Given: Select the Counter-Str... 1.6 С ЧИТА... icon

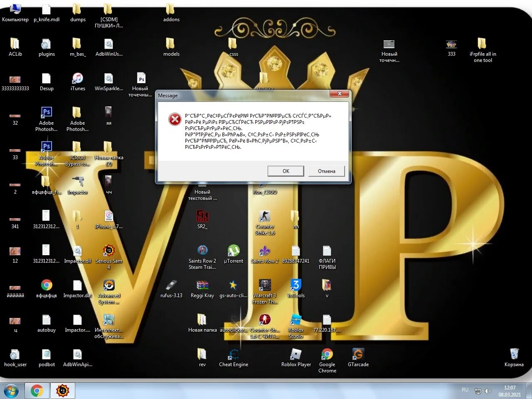Looking at the screenshot, I should [x=265, y=326].
